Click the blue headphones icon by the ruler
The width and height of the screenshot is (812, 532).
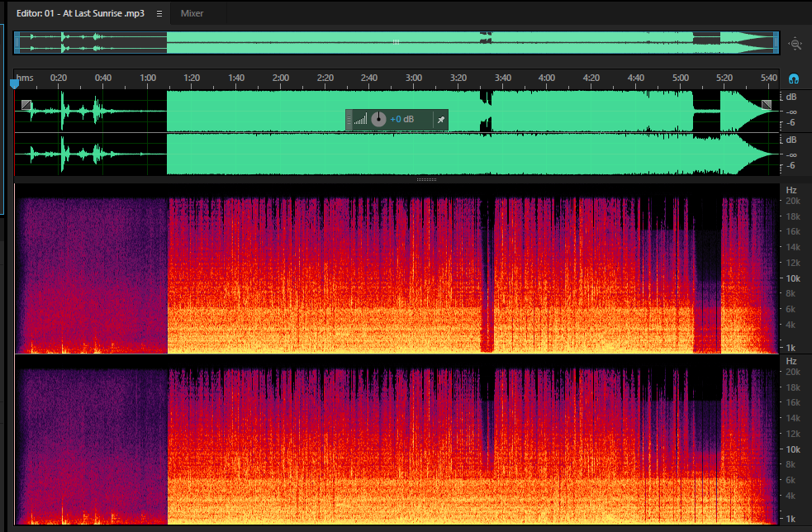793,78
